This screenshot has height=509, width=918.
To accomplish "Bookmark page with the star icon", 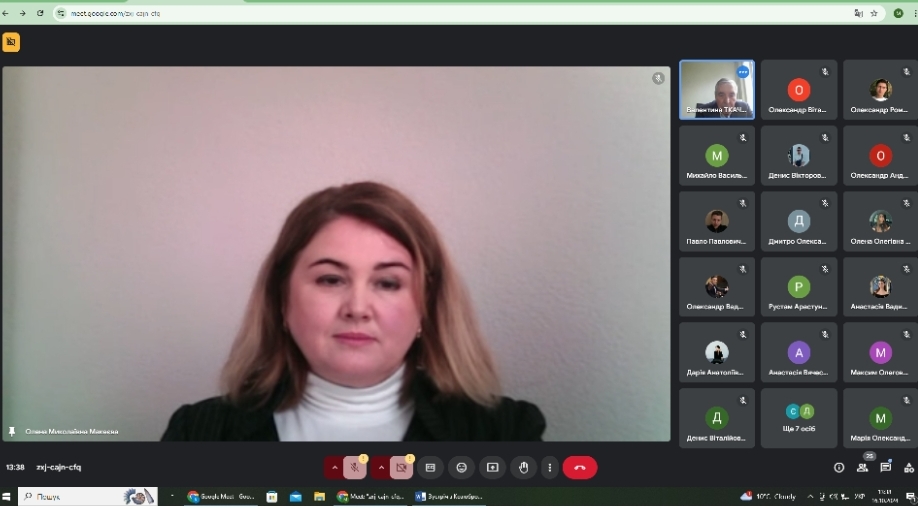I will pos(874,13).
